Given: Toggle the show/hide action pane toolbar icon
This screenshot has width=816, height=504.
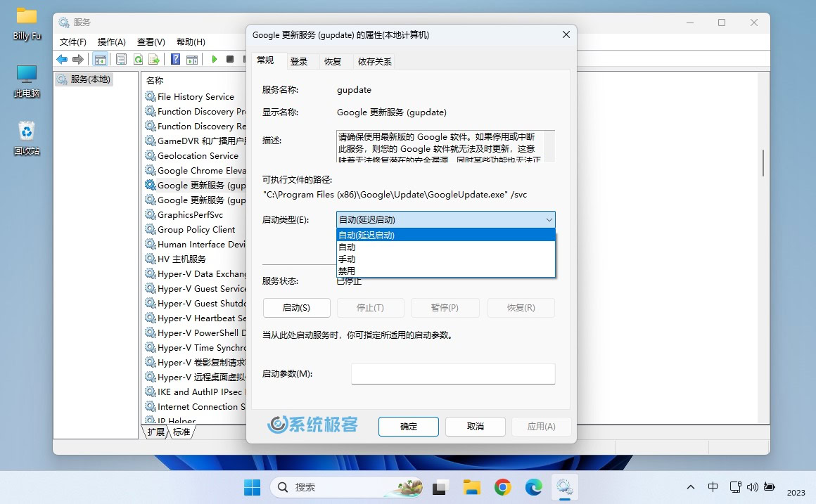Looking at the screenshot, I should point(192,59).
